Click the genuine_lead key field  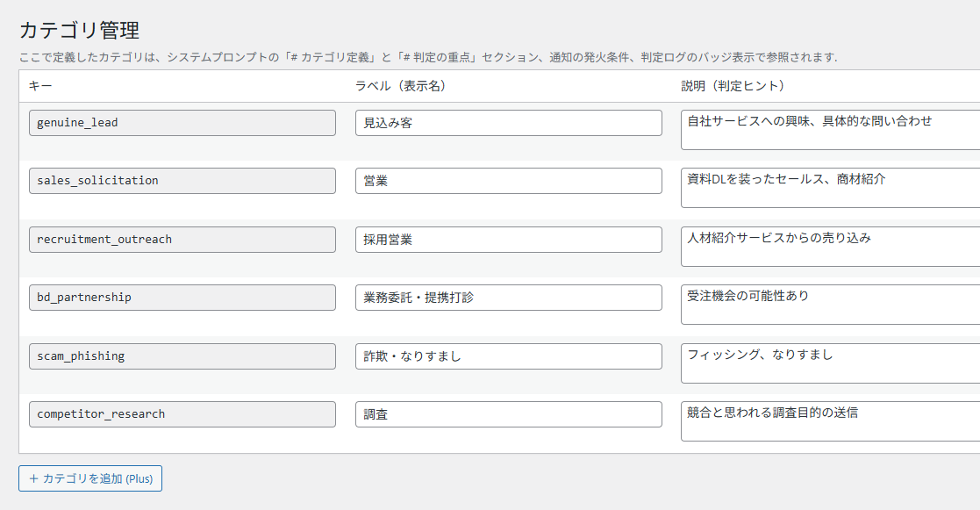coord(182,123)
